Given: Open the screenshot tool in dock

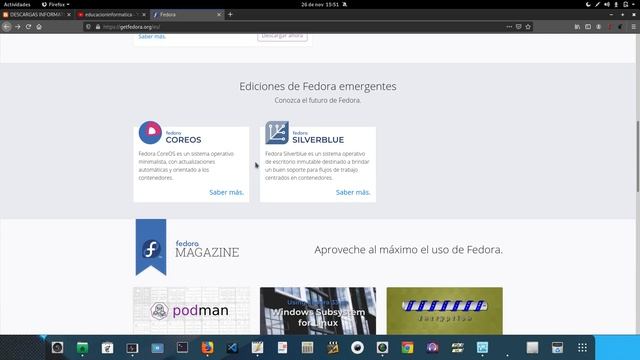Looking at the screenshot, I should click(x=482, y=347).
